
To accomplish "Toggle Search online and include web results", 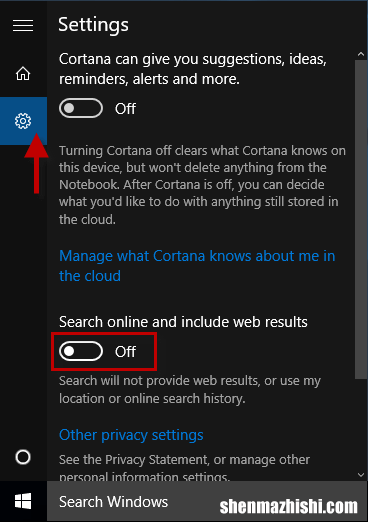I will coord(81,351).
